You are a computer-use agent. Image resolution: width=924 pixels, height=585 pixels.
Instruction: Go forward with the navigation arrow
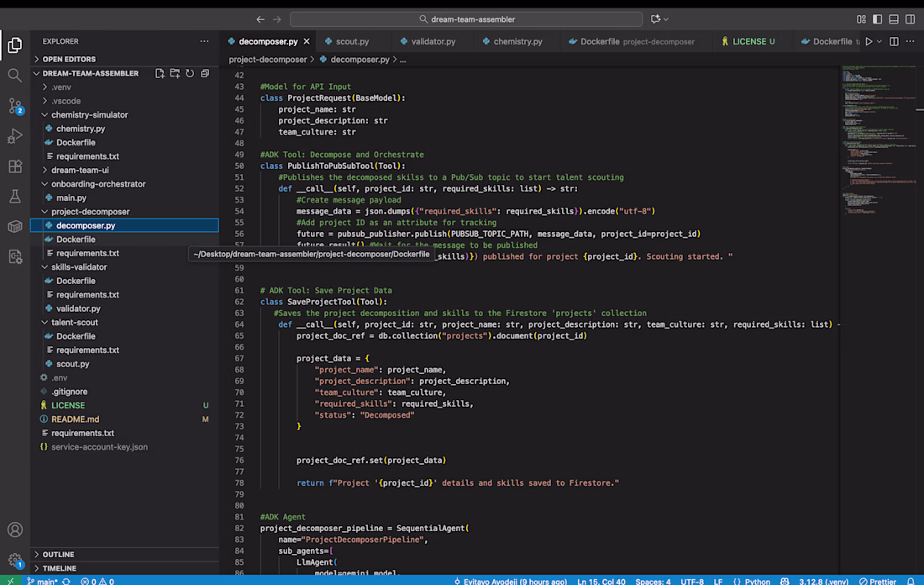(277, 18)
